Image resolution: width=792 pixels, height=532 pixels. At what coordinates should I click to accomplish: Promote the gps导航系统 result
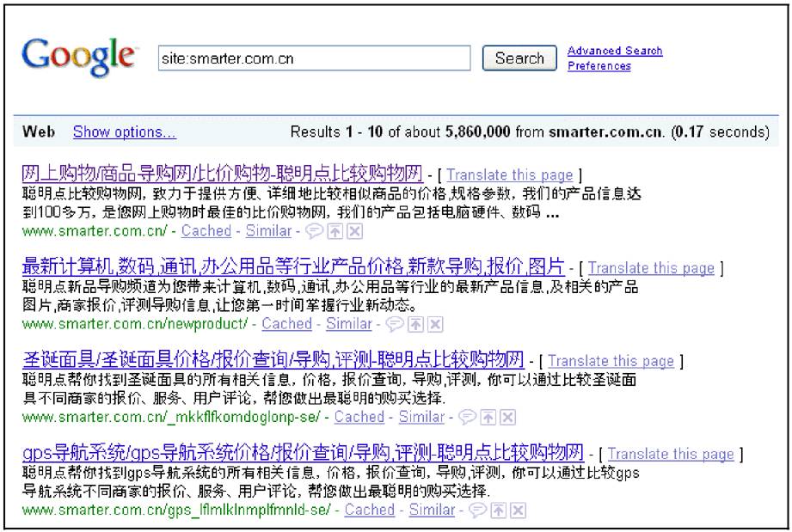pyautogui.click(x=499, y=510)
